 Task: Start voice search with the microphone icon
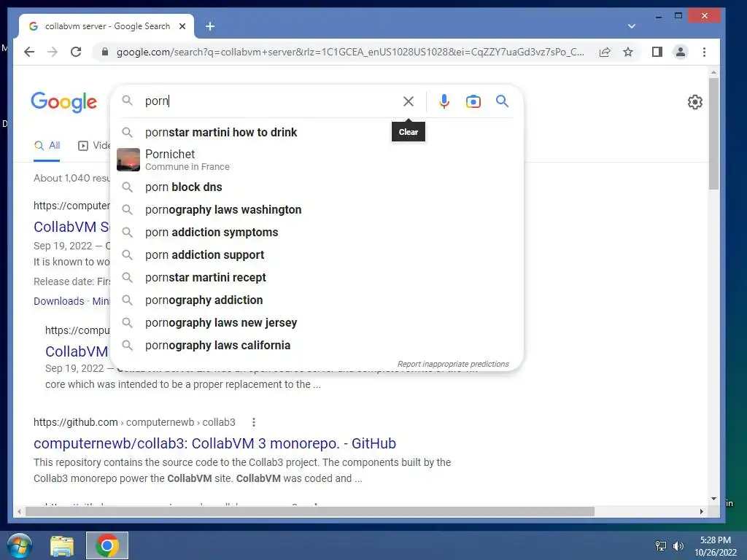click(444, 101)
